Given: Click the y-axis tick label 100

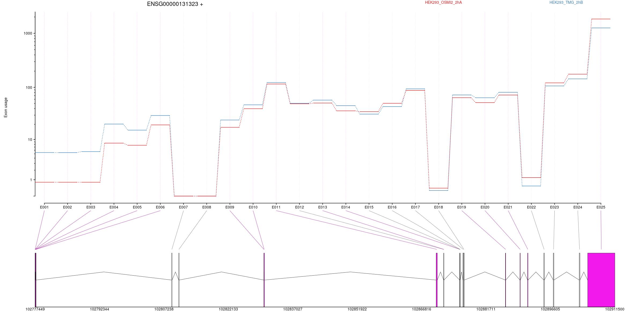Looking at the screenshot, I should pos(29,87).
